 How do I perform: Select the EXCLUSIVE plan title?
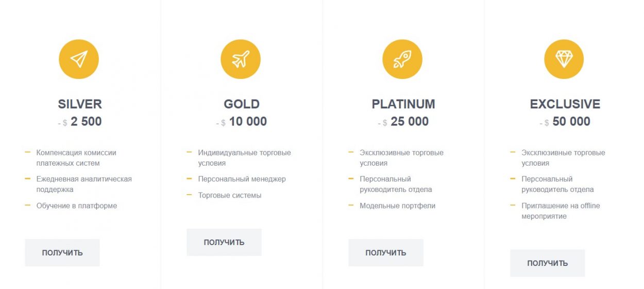[x=565, y=104]
